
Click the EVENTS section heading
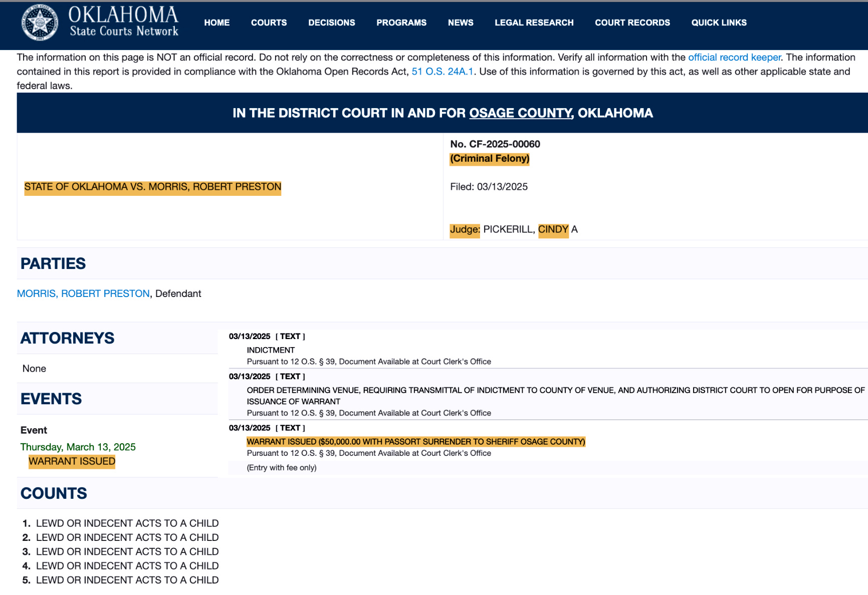[51, 399]
